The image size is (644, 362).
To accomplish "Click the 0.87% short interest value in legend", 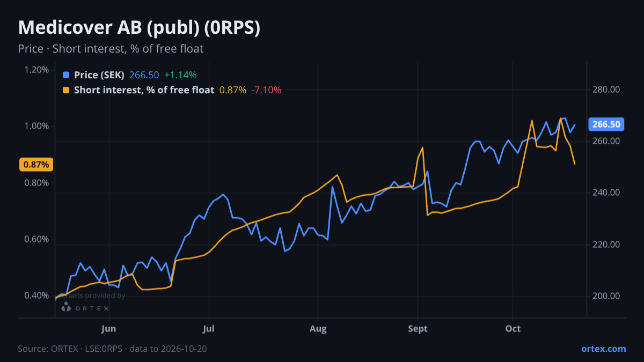I will pos(233,90).
